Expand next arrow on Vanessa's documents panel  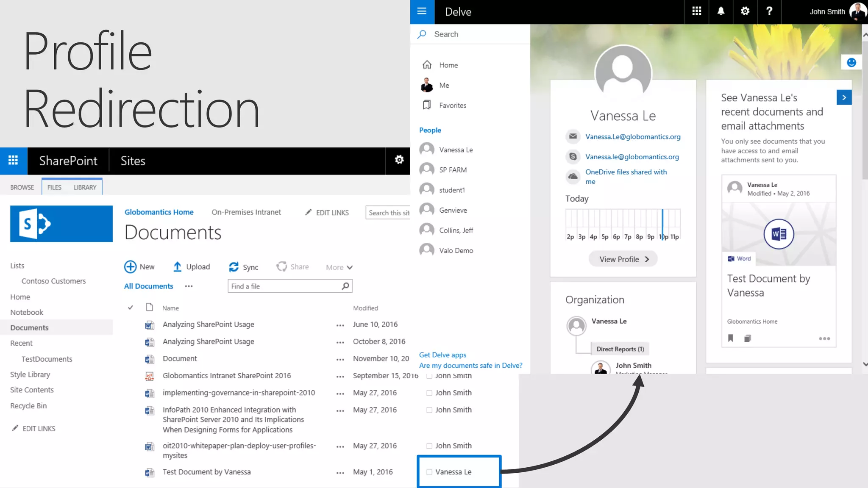click(x=844, y=97)
